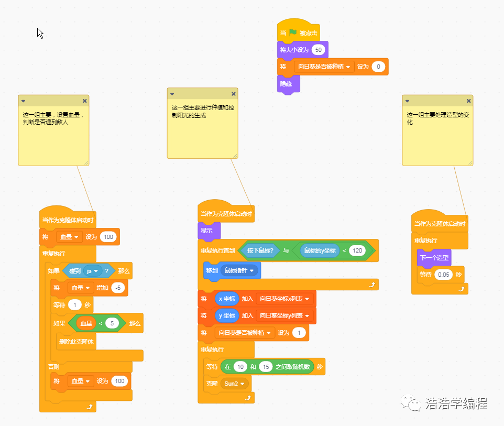The height and width of the screenshot is (426, 504).
Task: Click the text inside the planting comment
Action: click(x=203, y=111)
